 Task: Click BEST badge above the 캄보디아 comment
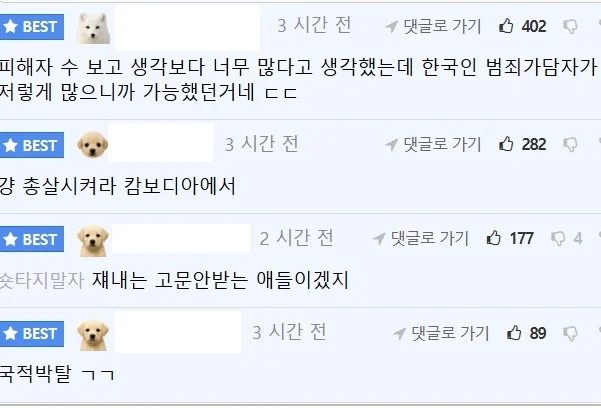pyautogui.click(x=32, y=145)
